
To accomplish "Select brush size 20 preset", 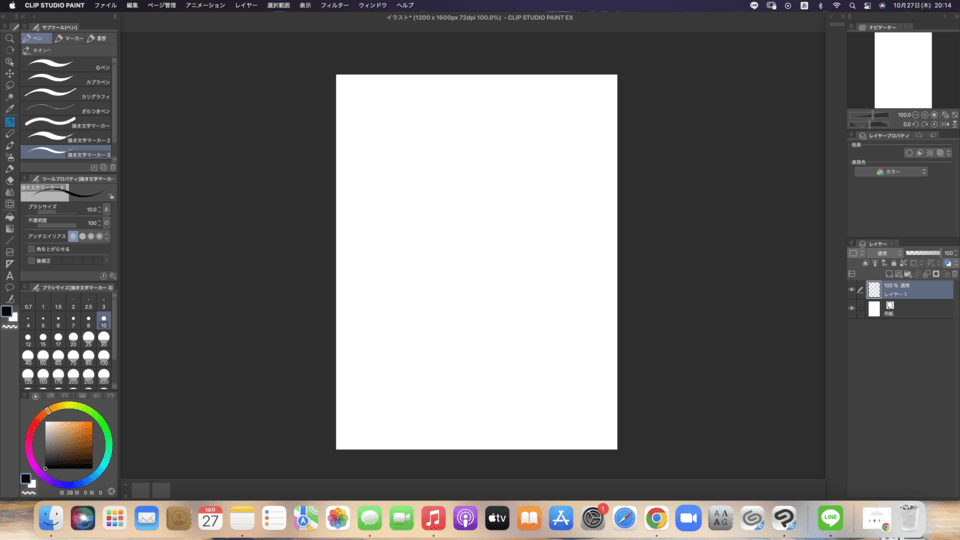I will point(73,339).
